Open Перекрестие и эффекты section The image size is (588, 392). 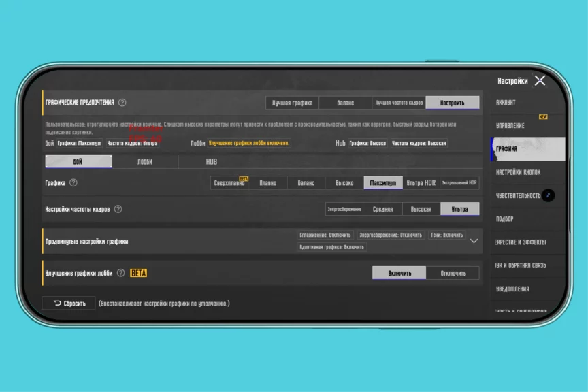click(527, 242)
